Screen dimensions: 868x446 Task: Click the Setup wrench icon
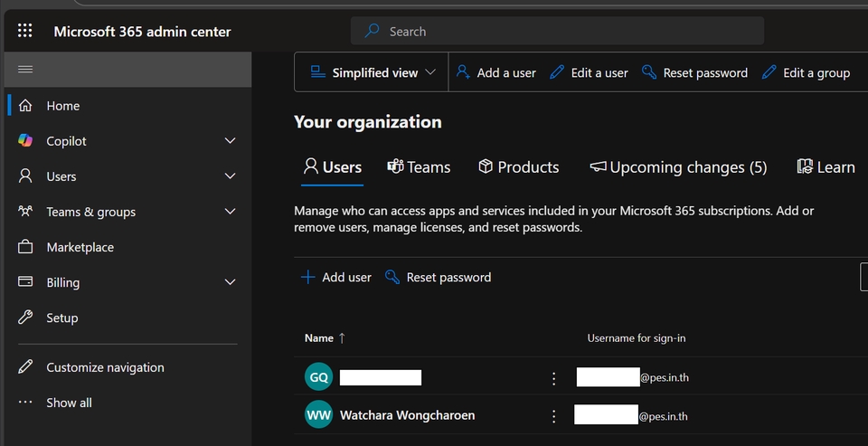coord(25,317)
